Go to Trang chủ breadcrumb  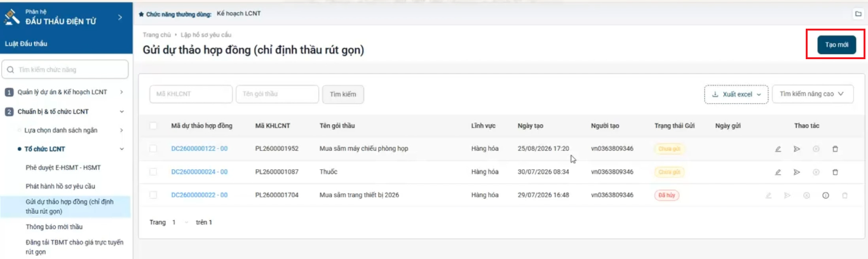coord(157,35)
